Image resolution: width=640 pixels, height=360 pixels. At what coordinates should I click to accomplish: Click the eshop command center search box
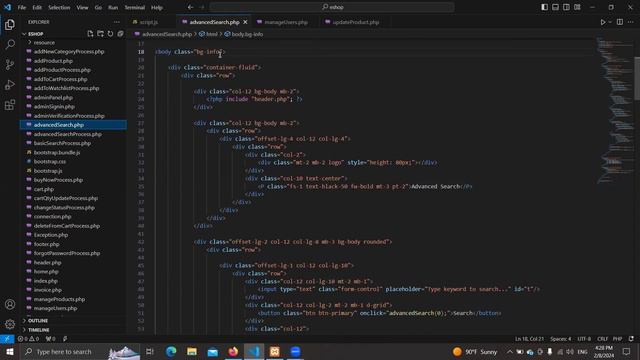332,7
